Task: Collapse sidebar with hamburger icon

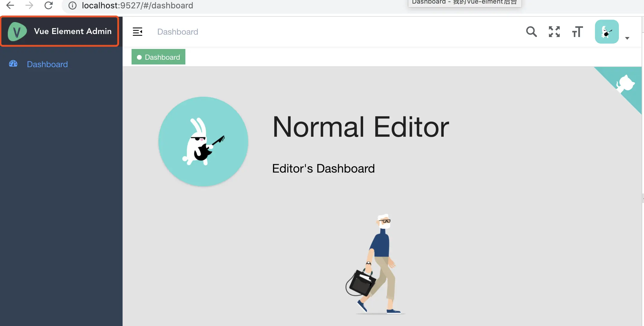Action: [x=138, y=32]
